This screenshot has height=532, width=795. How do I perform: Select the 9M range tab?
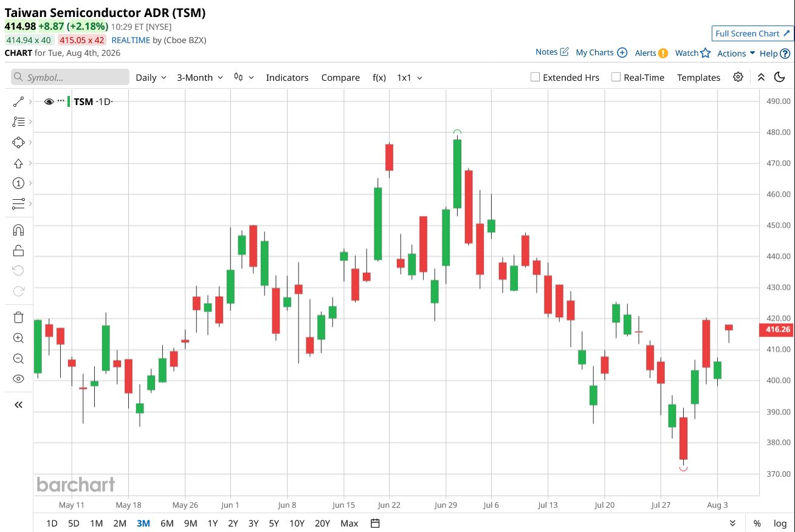191,523
